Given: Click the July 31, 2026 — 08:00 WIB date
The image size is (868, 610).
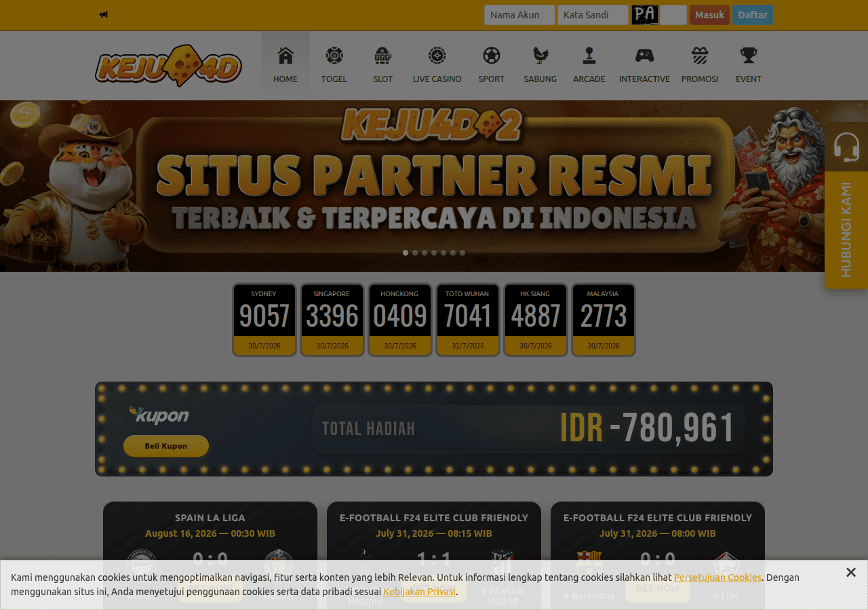Looking at the screenshot, I should pyautogui.click(x=658, y=533).
